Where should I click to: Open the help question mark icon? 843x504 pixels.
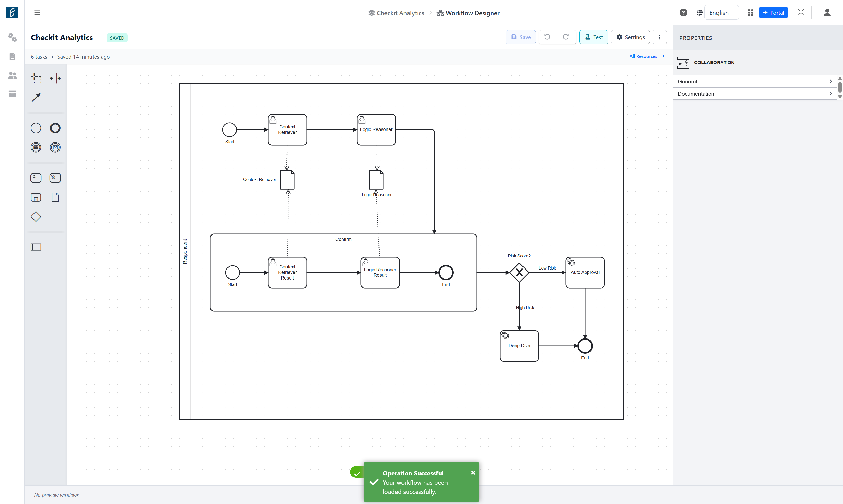[x=683, y=13]
